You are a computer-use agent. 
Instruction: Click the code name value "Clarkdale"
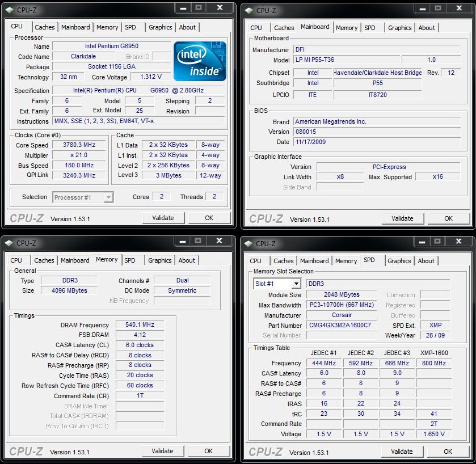tap(83, 57)
